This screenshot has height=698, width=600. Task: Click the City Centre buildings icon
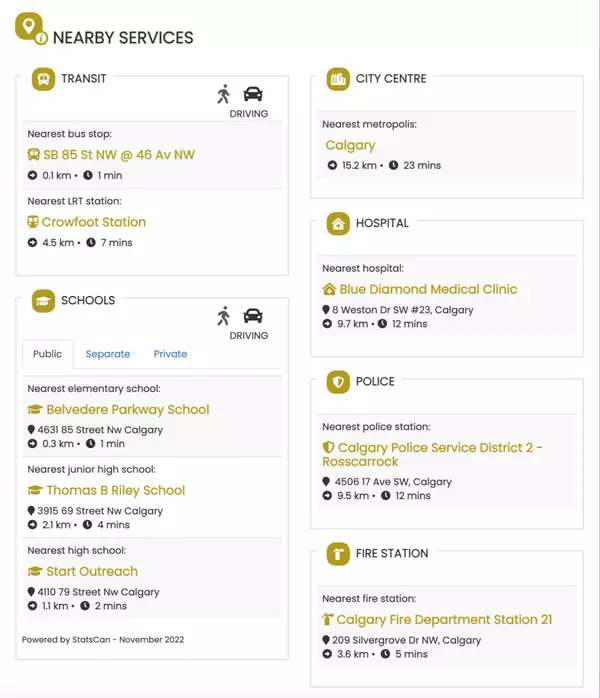338,79
